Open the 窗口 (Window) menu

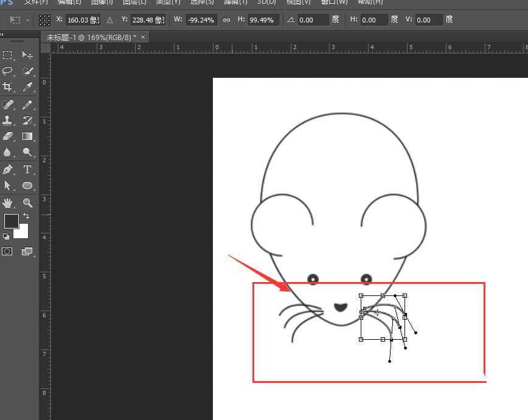(x=334, y=2)
